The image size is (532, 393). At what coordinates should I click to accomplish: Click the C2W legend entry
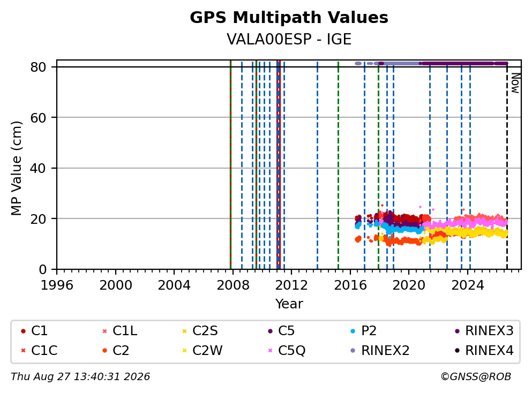pos(202,351)
